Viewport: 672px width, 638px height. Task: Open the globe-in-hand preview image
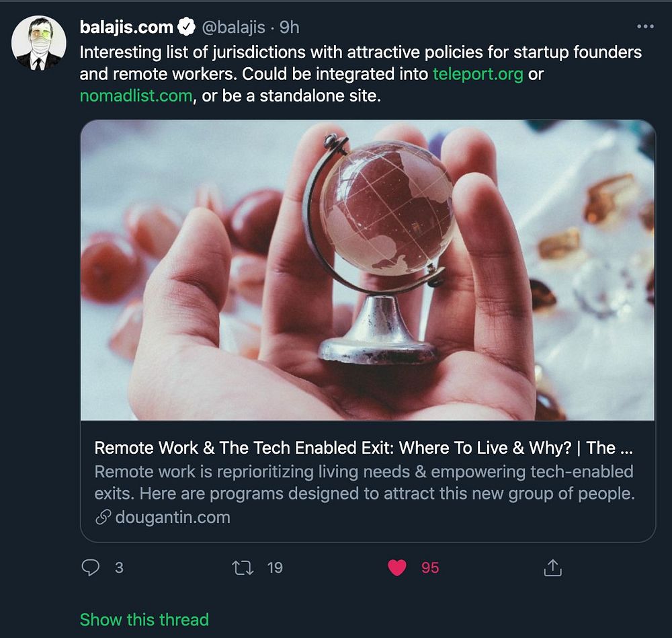[368, 270]
